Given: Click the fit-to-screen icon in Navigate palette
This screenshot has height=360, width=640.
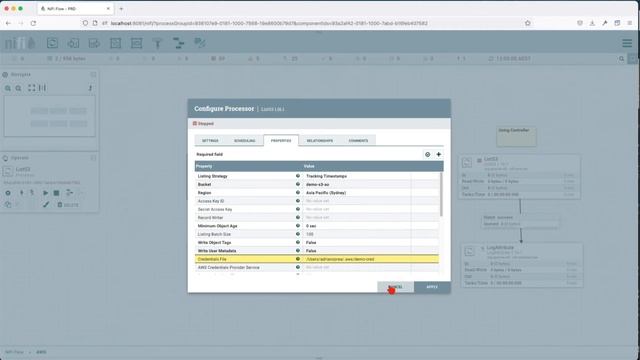Looking at the screenshot, I should tap(31, 88).
